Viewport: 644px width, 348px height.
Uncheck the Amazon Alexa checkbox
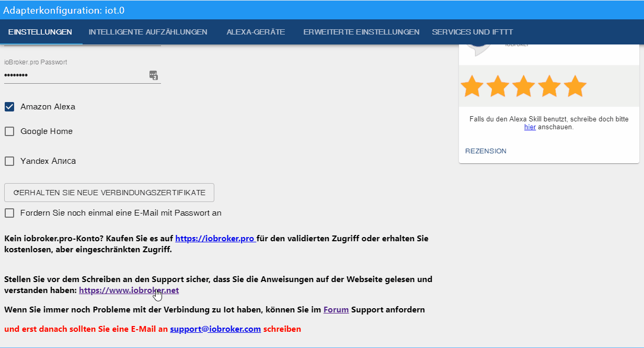(9, 107)
